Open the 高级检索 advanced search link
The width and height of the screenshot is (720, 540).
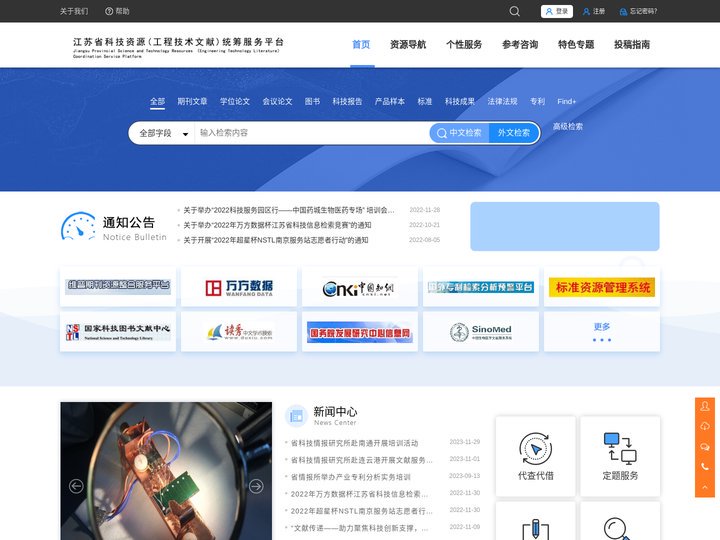click(568, 126)
